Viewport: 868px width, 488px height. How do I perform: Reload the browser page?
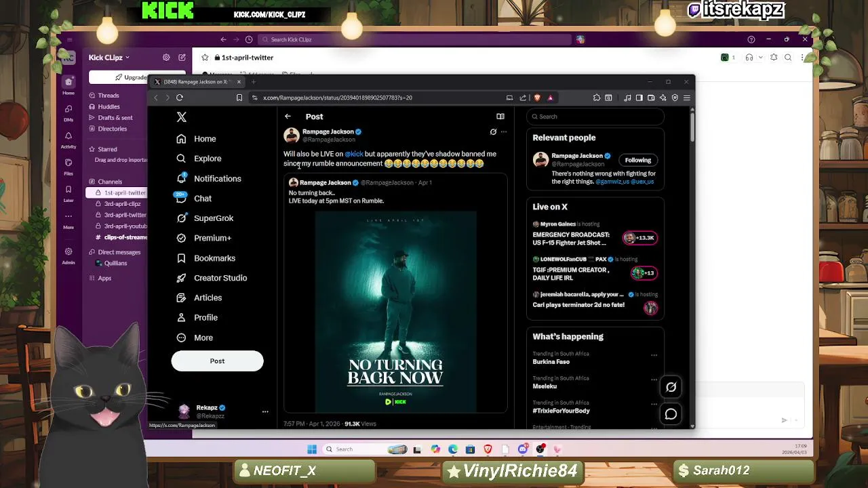click(180, 98)
